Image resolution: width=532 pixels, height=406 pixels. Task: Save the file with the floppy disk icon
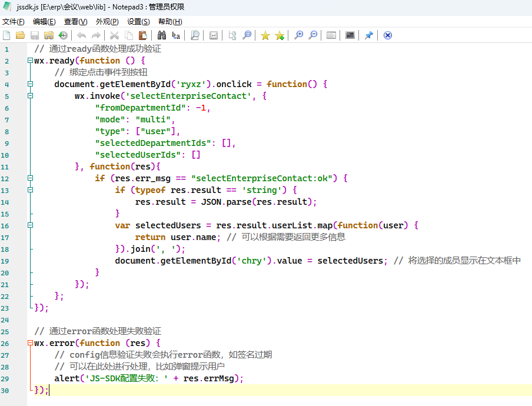(x=35, y=35)
